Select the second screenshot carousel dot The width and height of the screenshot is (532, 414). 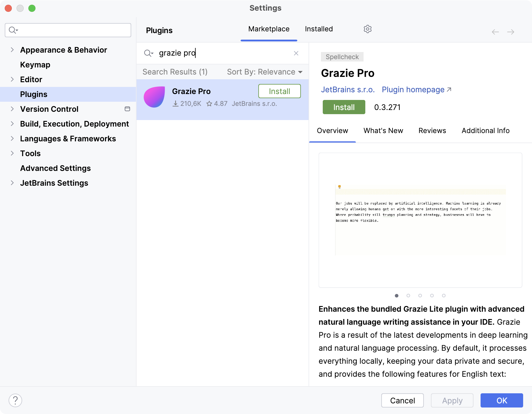(x=408, y=295)
